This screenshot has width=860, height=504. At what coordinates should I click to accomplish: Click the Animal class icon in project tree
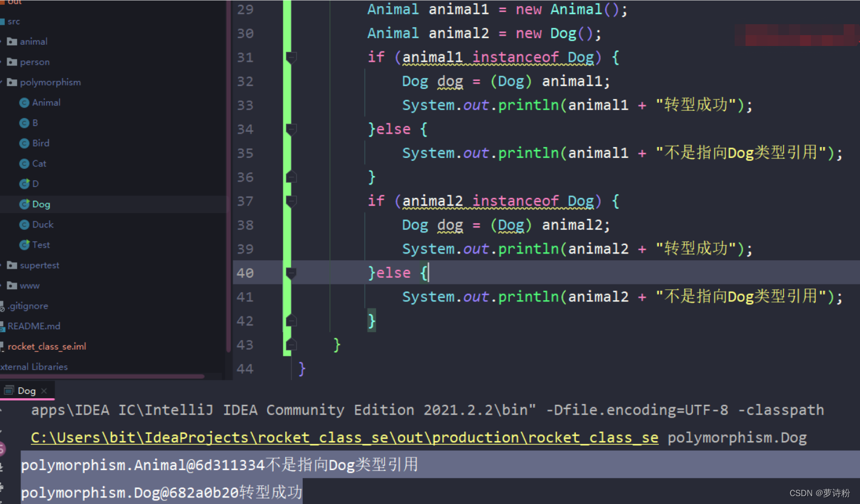pos(24,103)
